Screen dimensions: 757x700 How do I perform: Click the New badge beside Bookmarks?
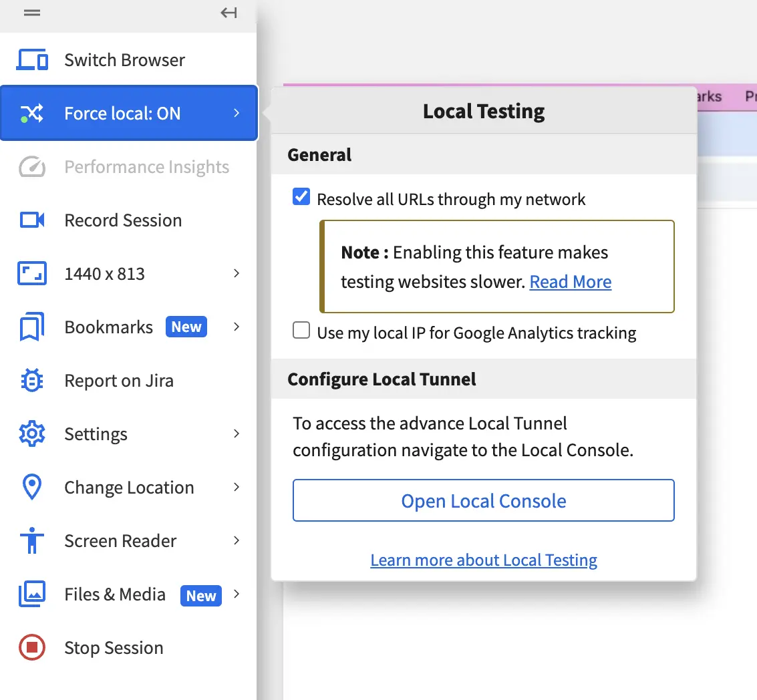click(x=186, y=327)
